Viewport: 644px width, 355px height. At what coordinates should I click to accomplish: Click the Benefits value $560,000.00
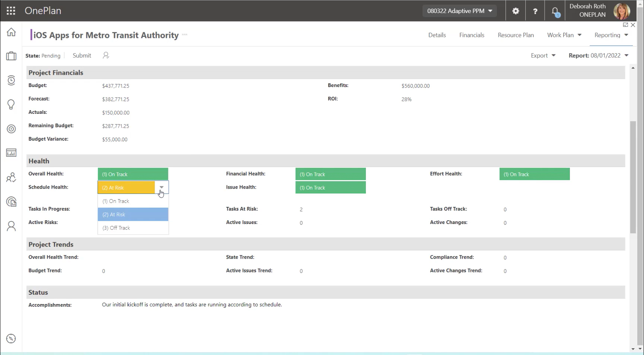[415, 86]
